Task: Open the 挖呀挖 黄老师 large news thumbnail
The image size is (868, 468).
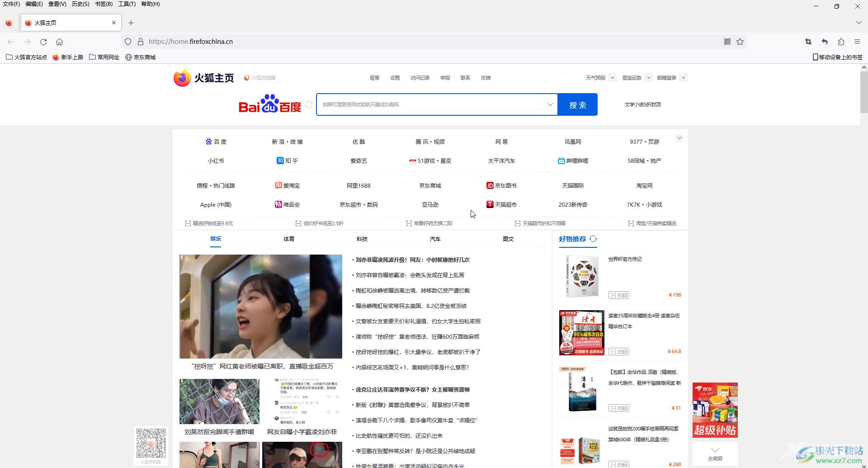Action: [x=261, y=307]
